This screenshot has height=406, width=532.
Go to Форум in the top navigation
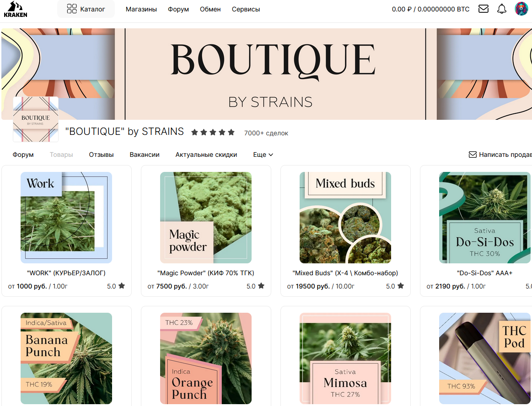click(x=178, y=9)
